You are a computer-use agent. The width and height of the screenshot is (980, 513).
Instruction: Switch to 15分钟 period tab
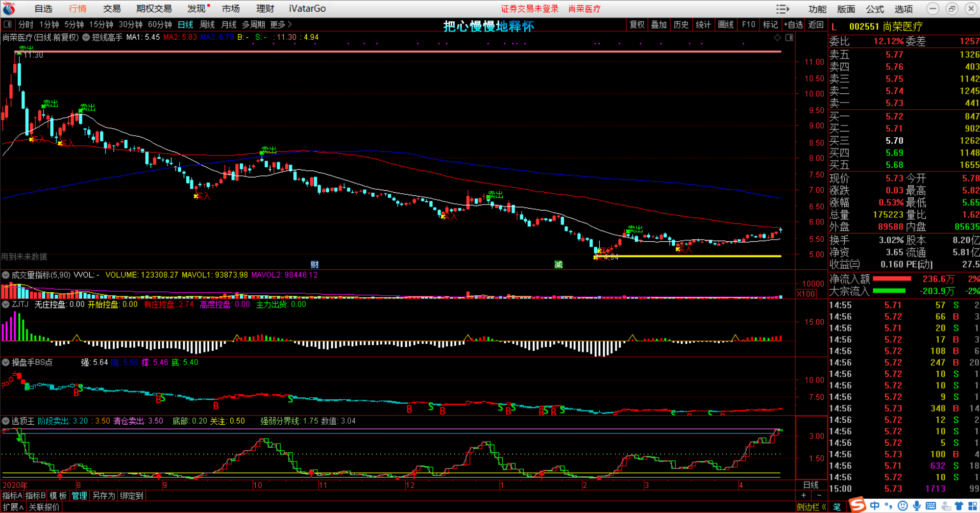pos(101,24)
